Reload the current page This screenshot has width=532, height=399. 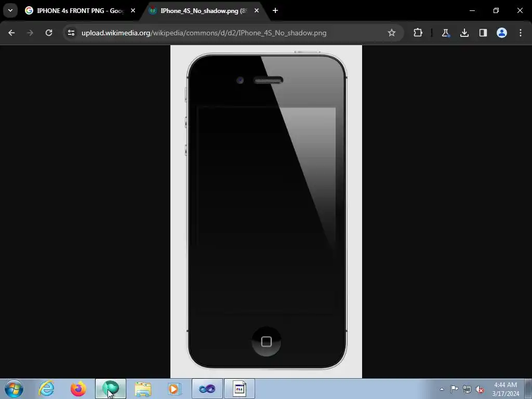point(49,33)
